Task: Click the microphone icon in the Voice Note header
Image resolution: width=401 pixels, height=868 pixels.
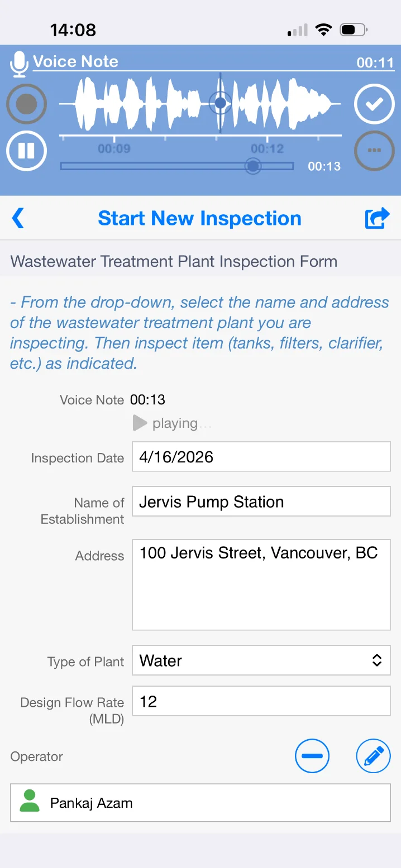Action: tap(18, 62)
